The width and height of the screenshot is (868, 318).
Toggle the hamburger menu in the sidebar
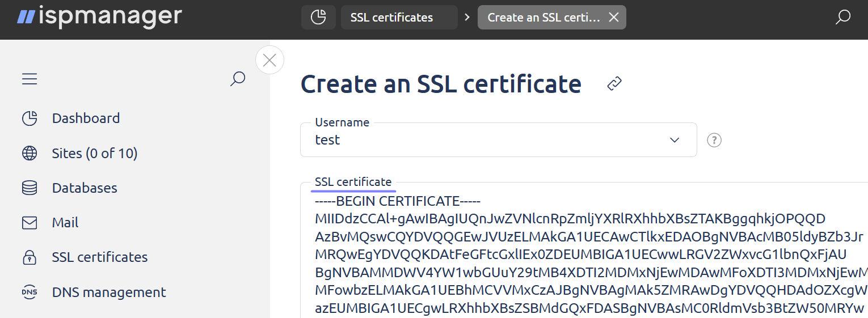pyautogui.click(x=30, y=79)
